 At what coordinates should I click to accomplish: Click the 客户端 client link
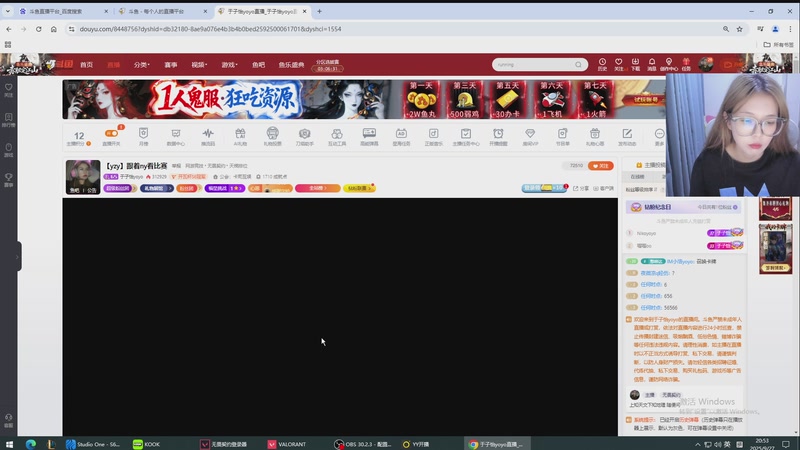pyautogui.click(x=604, y=188)
